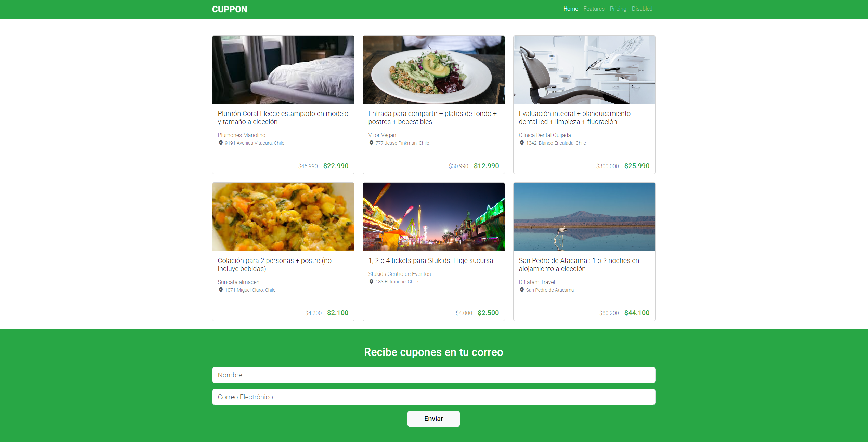Open the Pricing nav link
This screenshot has height=442, width=868.
point(618,9)
